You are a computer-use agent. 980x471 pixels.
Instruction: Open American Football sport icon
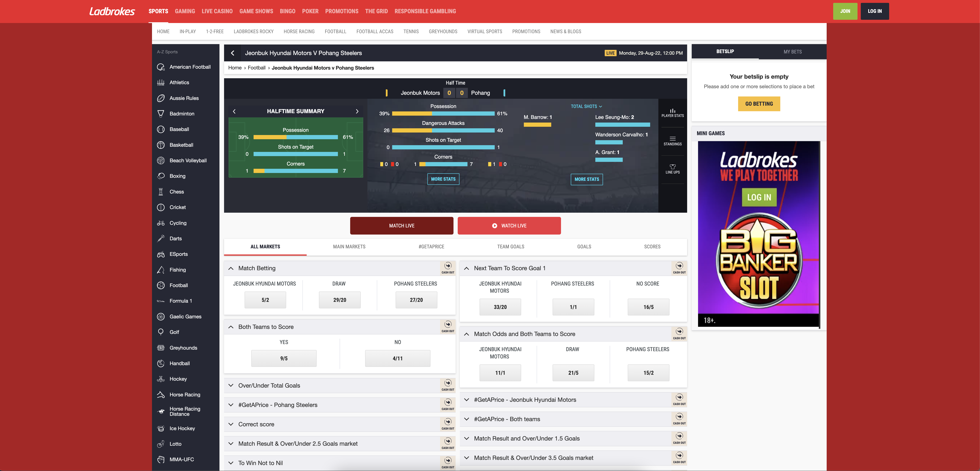tap(161, 67)
